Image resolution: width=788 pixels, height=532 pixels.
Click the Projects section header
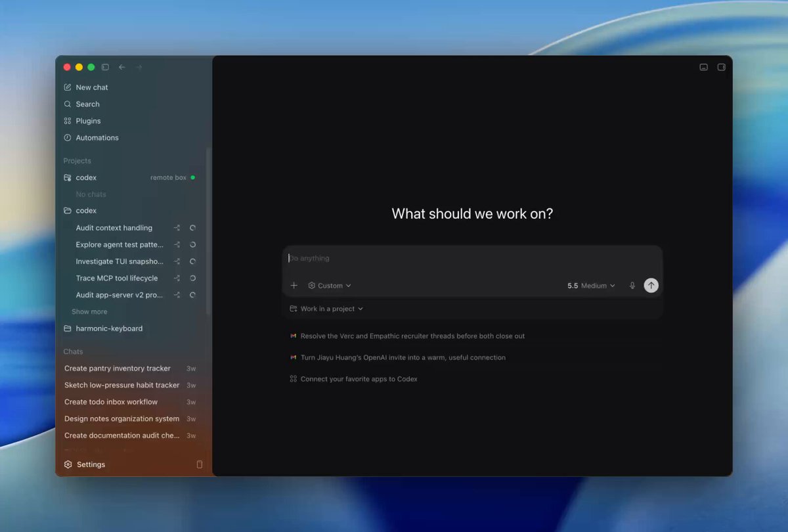point(77,161)
